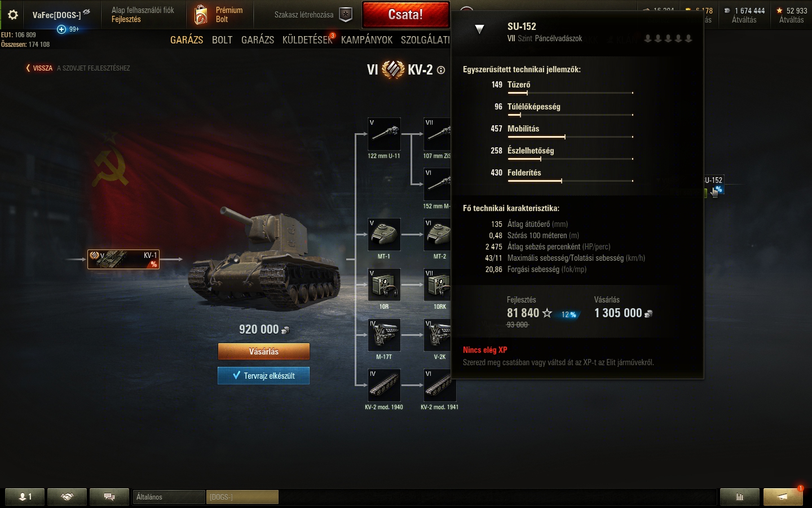
Task: Select the M-17T engine module
Action: pos(384,335)
